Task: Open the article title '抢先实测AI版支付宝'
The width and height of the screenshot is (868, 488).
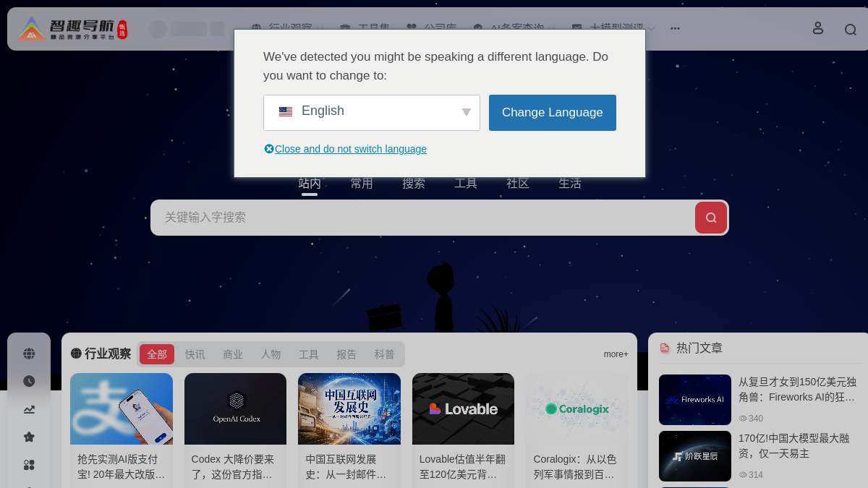Action: tap(122, 467)
